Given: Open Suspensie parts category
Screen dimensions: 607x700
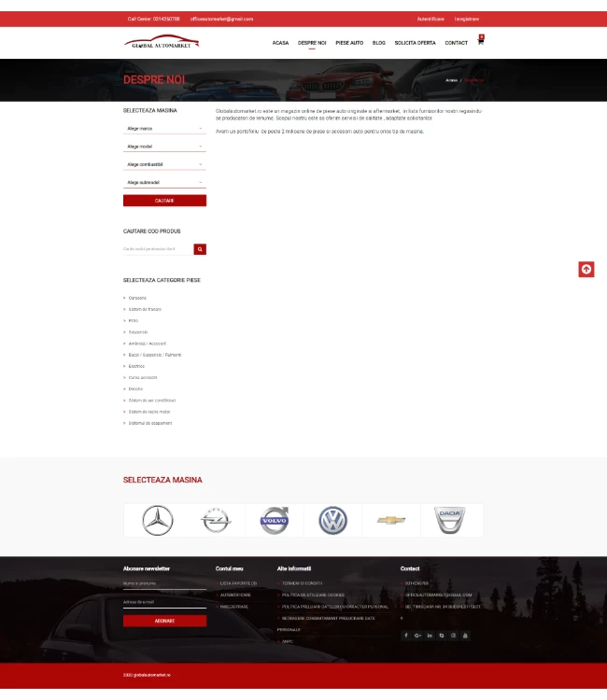Looking at the screenshot, I should click(x=138, y=332).
